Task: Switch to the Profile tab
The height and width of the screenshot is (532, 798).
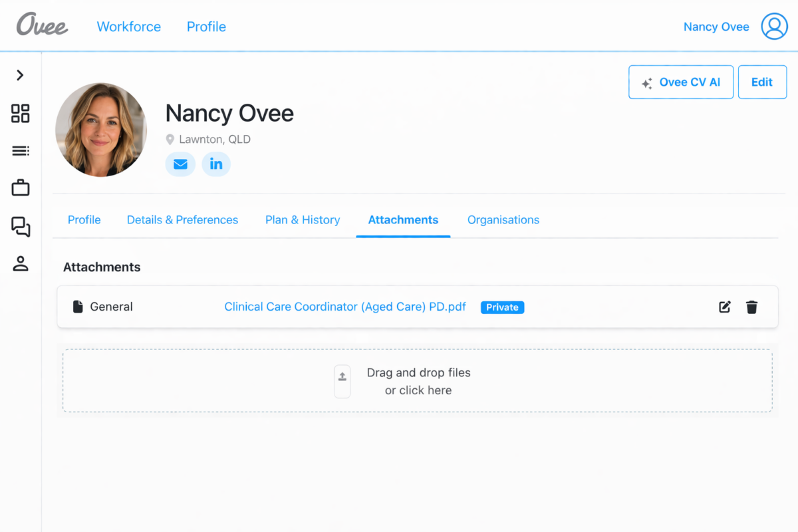Action: point(84,220)
